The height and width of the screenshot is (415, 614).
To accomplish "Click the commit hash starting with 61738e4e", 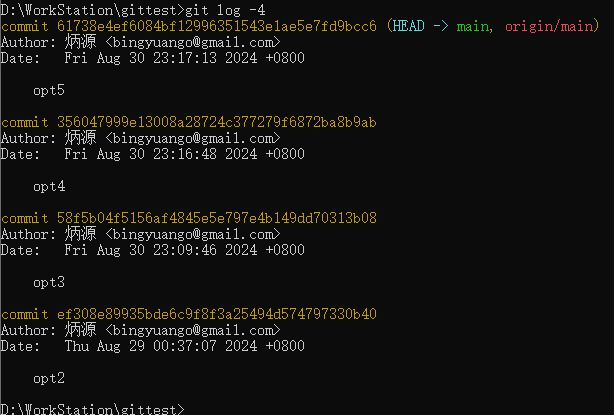I will click(x=217, y=26).
